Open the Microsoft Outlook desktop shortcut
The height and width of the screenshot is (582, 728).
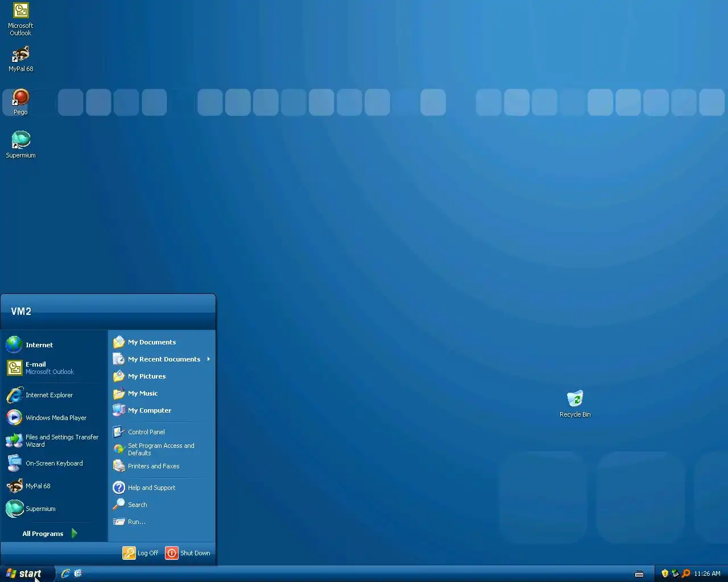click(x=20, y=19)
